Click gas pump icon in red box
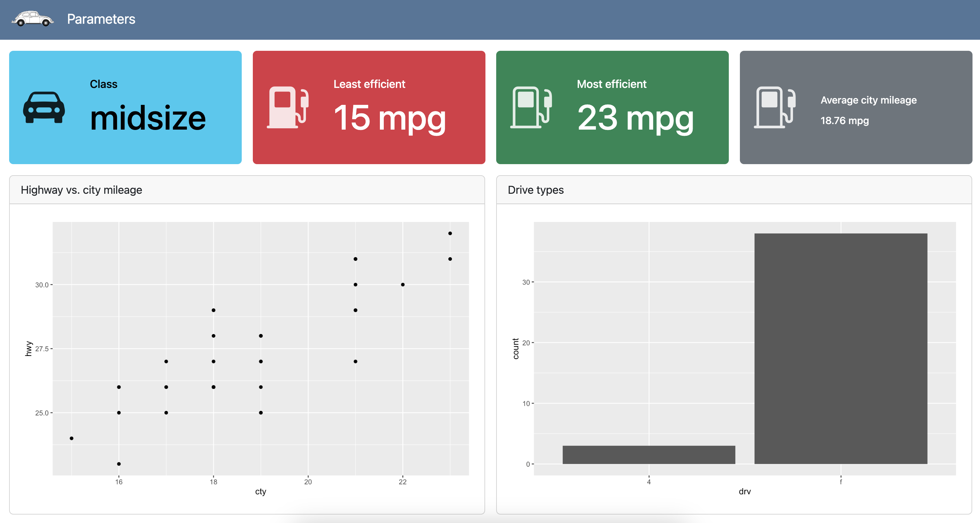 [288, 107]
